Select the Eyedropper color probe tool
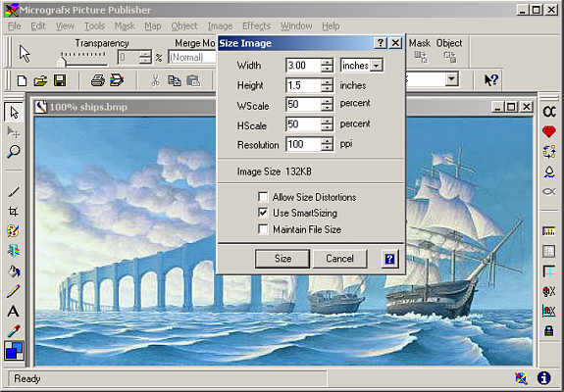 pos(14,330)
